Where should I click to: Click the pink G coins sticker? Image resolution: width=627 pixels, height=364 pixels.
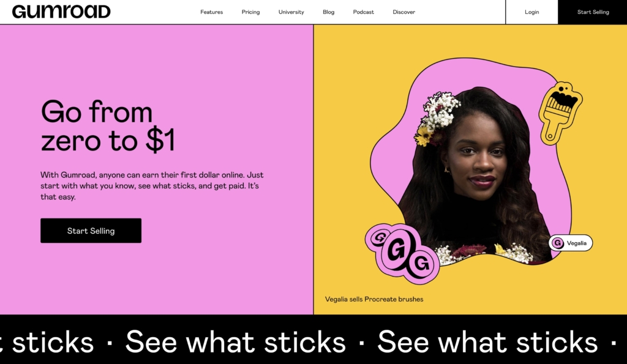click(x=402, y=254)
